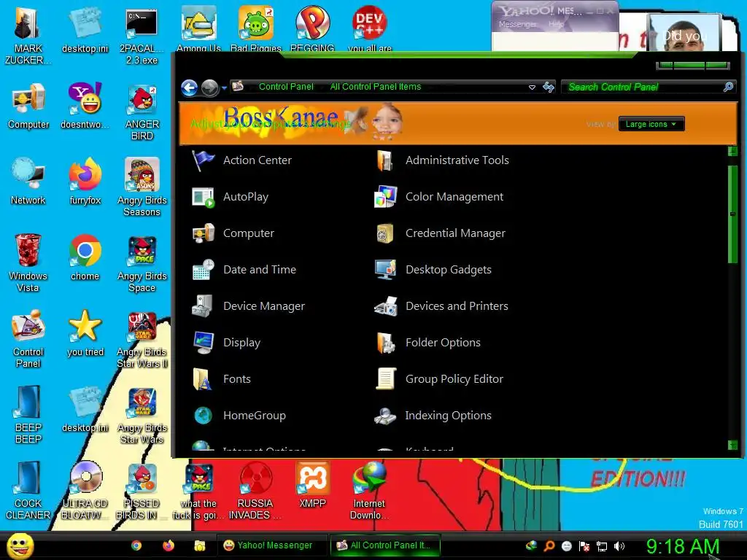Click the scrollbar up arrow in Control Panel
Screen dimensions: 747x560
click(732, 152)
